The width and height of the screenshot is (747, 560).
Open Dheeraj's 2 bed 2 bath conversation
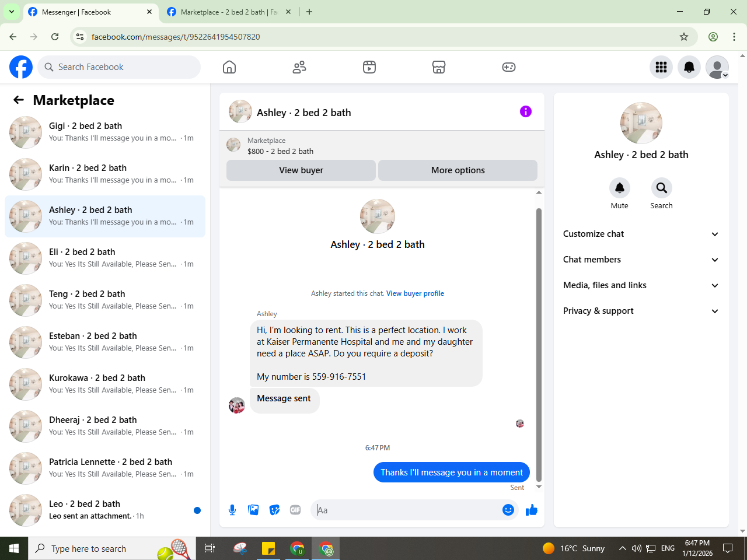click(x=105, y=426)
